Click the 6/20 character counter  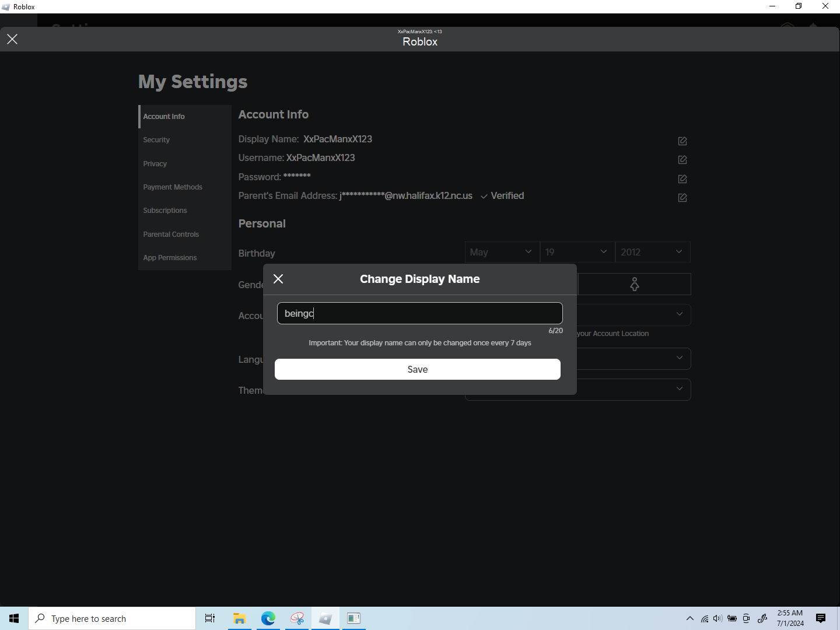click(x=555, y=331)
